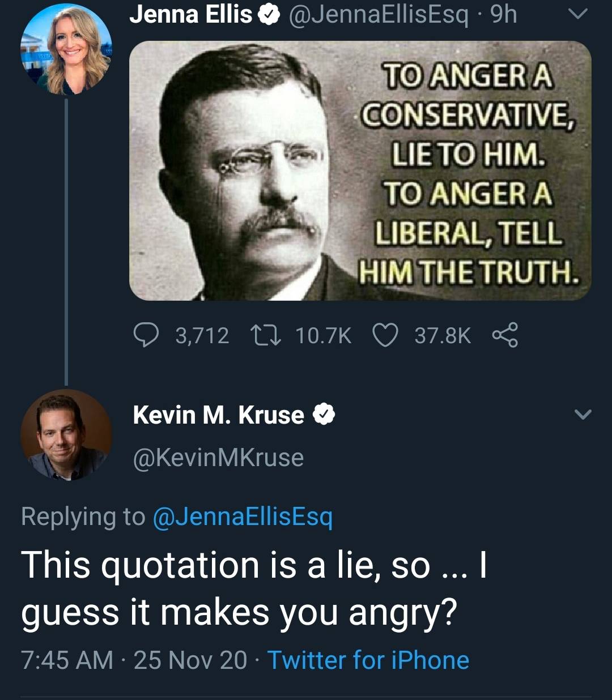Click the Jenna Ellis display name
Screen dimensions: 612x700
point(190,15)
